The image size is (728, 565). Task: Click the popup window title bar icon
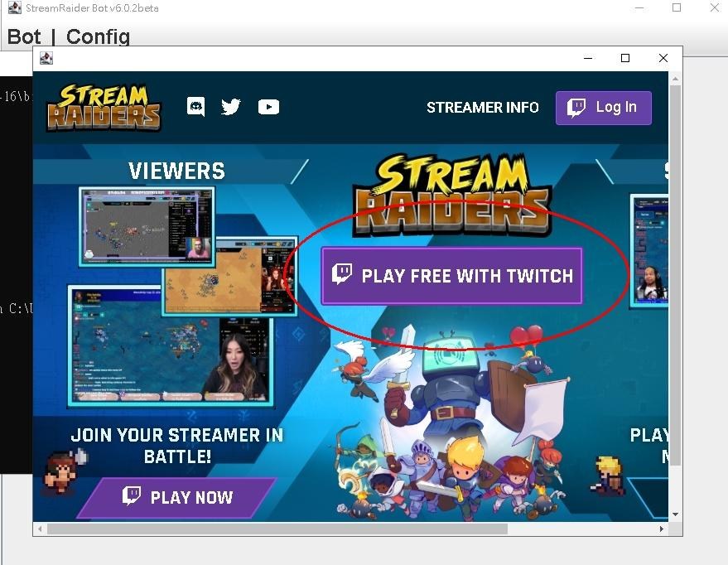click(46, 58)
